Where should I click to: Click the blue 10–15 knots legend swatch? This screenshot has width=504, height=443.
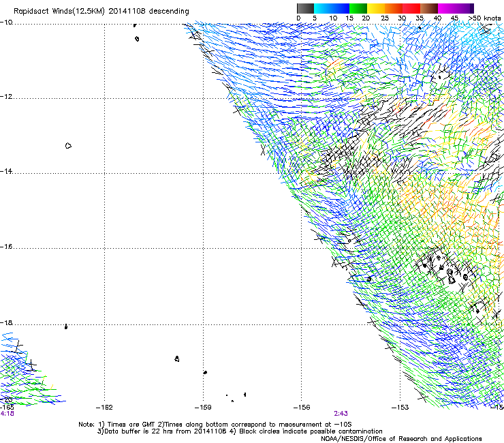click(x=341, y=8)
